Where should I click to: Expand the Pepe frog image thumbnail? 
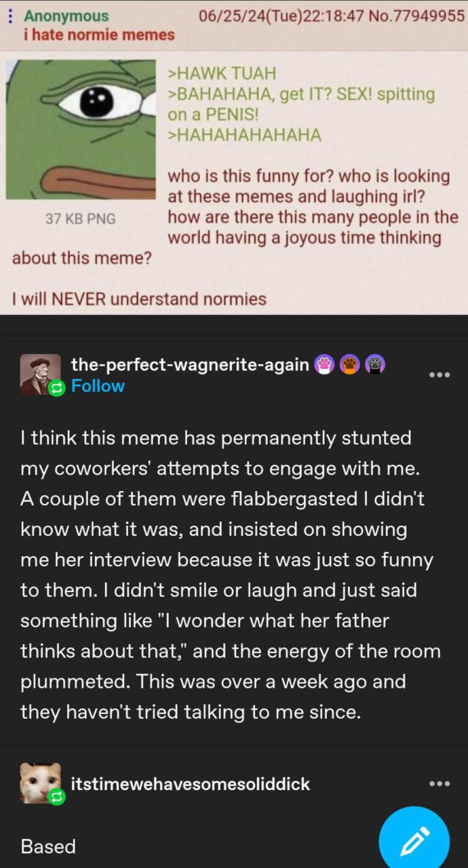[x=81, y=128]
